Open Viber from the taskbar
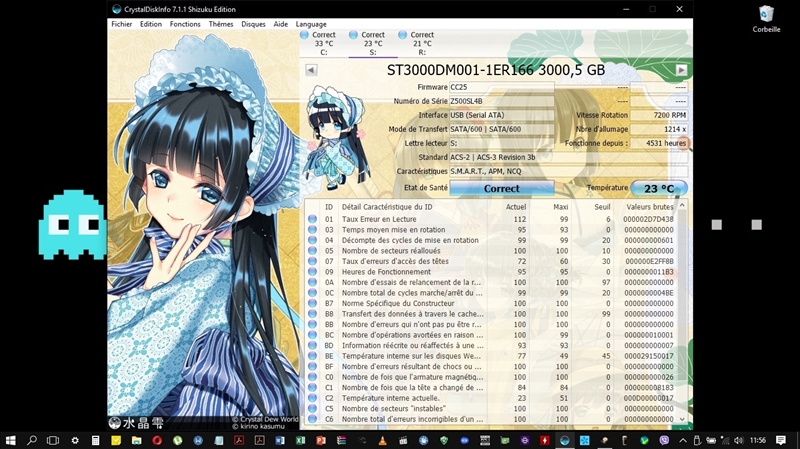The width and height of the screenshot is (800, 449). pyautogui.click(x=664, y=440)
